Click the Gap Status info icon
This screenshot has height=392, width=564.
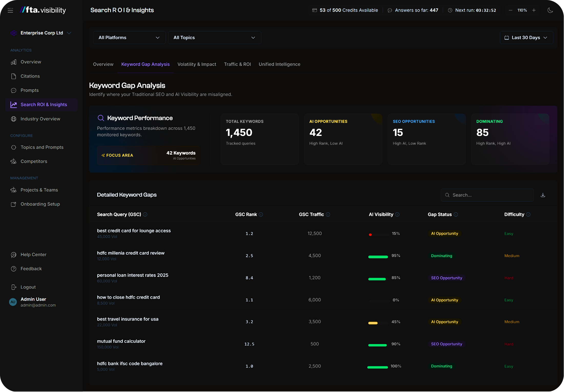[456, 215]
